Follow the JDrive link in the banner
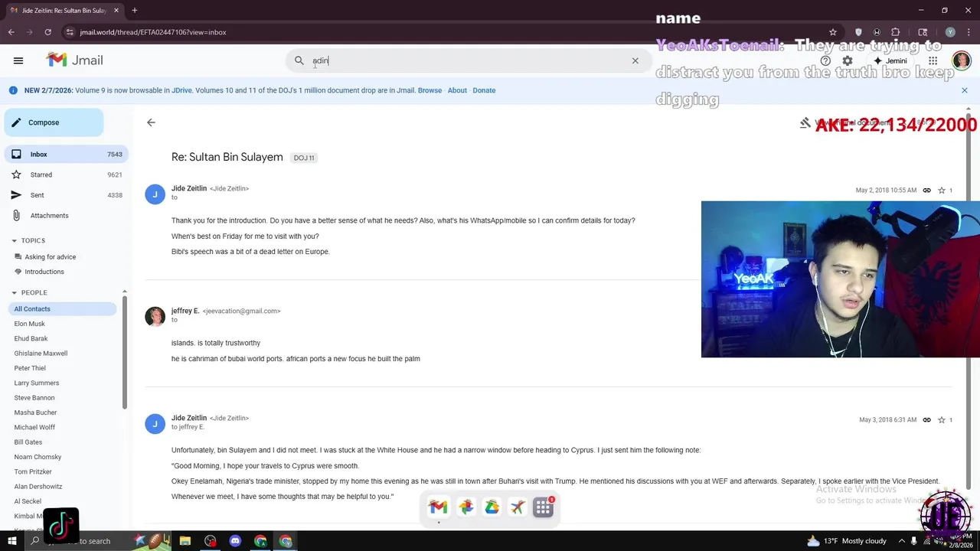This screenshot has height=551, width=980. (x=181, y=90)
